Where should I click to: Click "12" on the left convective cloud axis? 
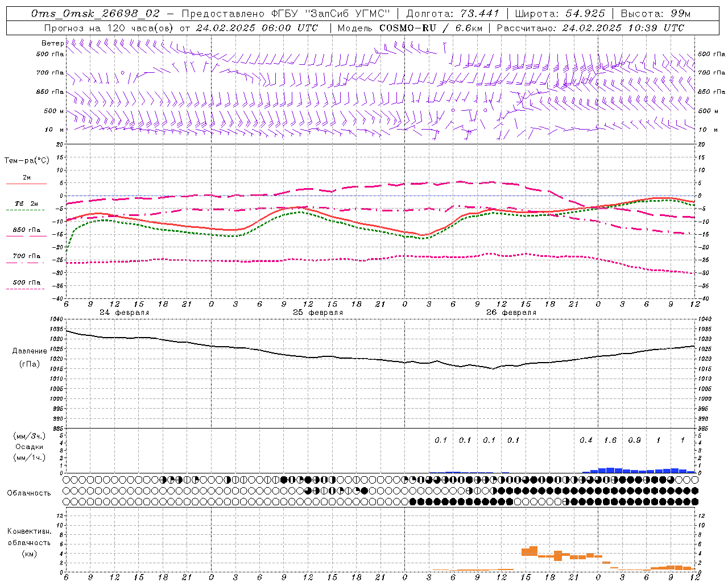tap(59, 516)
